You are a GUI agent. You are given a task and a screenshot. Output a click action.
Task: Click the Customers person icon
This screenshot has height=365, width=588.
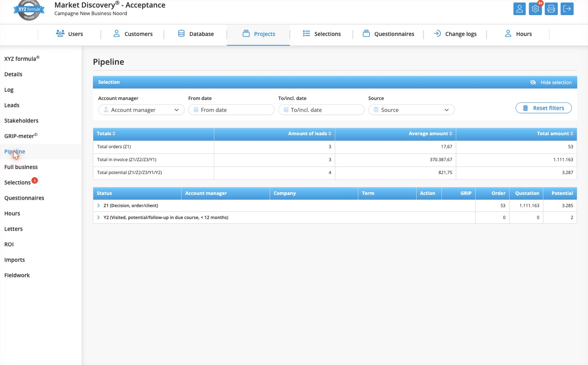(116, 33)
